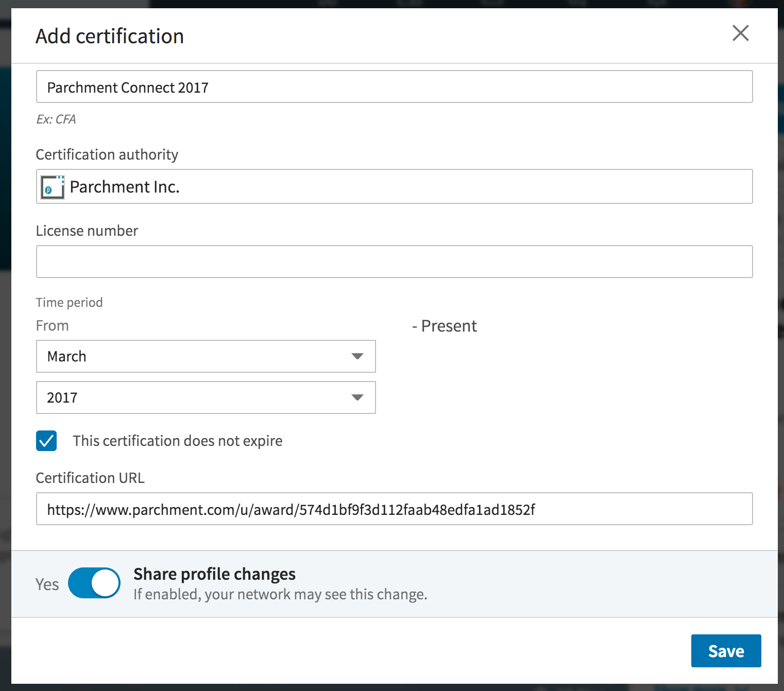Click the 'Certification authority' label
Screen dimensions: 784x691
click(107, 154)
